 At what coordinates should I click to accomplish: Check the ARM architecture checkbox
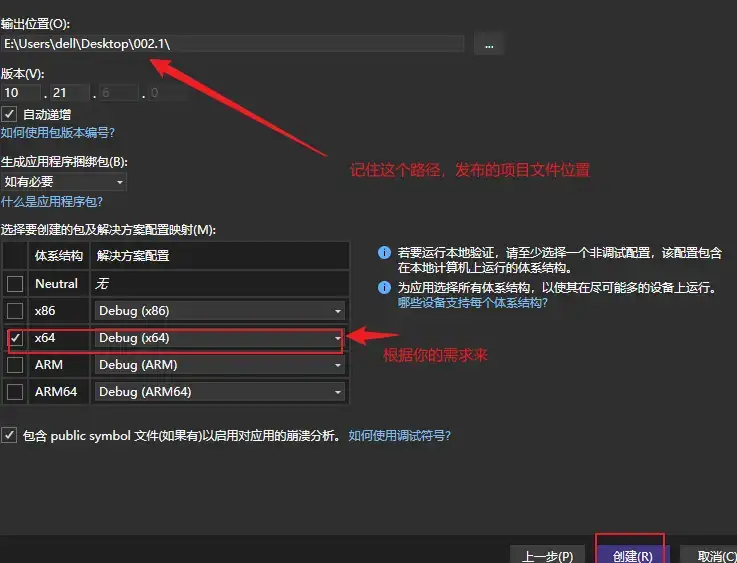point(15,365)
